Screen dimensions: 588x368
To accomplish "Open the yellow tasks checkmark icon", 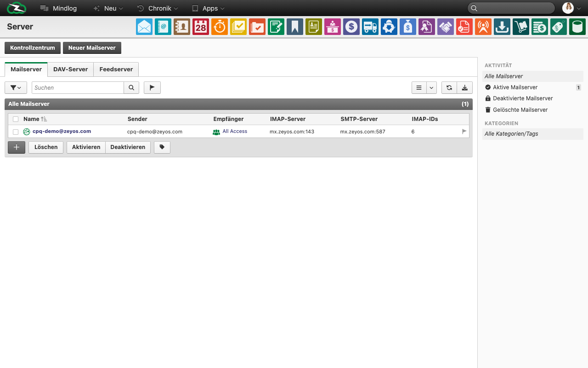I will tap(238, 27).
